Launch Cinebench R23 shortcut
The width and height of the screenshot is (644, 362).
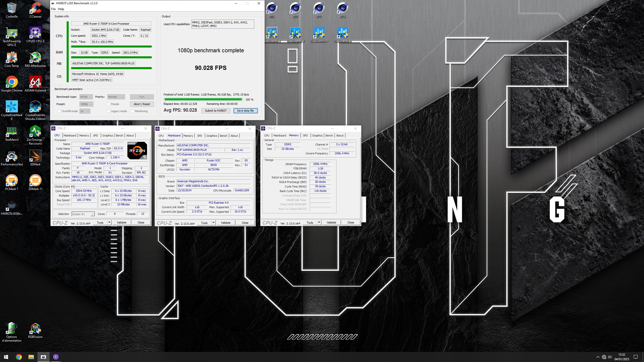tap(319, 10)
